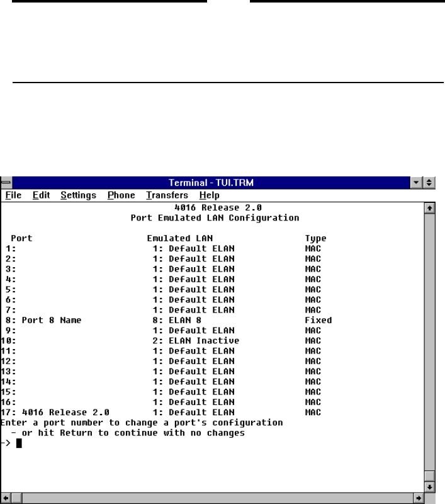445x504 pixels.
Task: Open the File menu
Action: [x=13, y=195]
